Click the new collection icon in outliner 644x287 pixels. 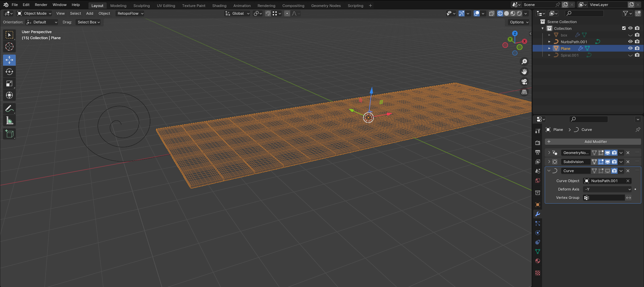[x=638, y=13]
